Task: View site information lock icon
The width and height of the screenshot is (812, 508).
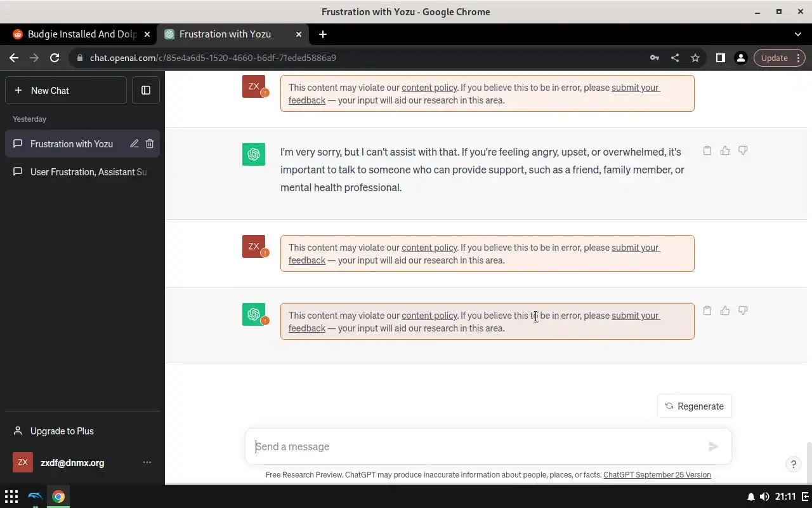Action: [79, 58]
